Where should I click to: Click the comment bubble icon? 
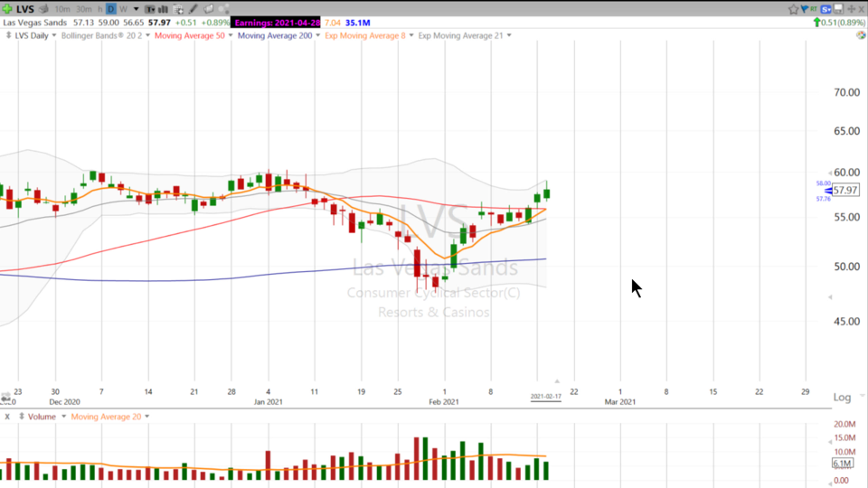click(209, 9)
